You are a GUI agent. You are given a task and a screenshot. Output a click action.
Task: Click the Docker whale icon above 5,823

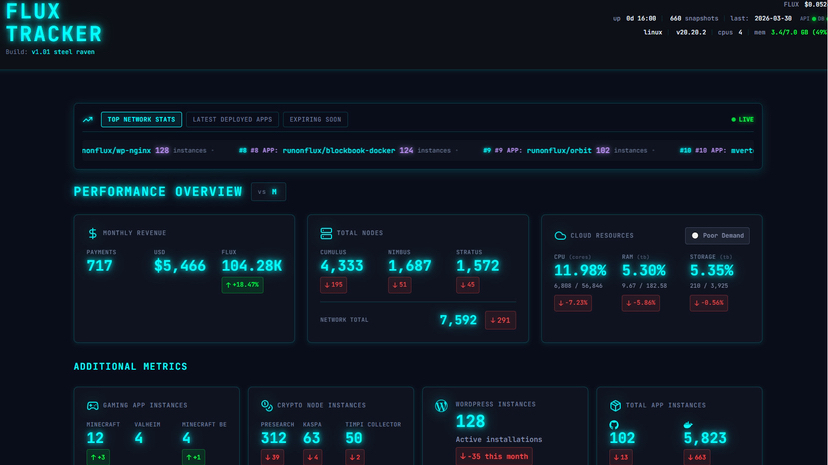tap(688, 424)
